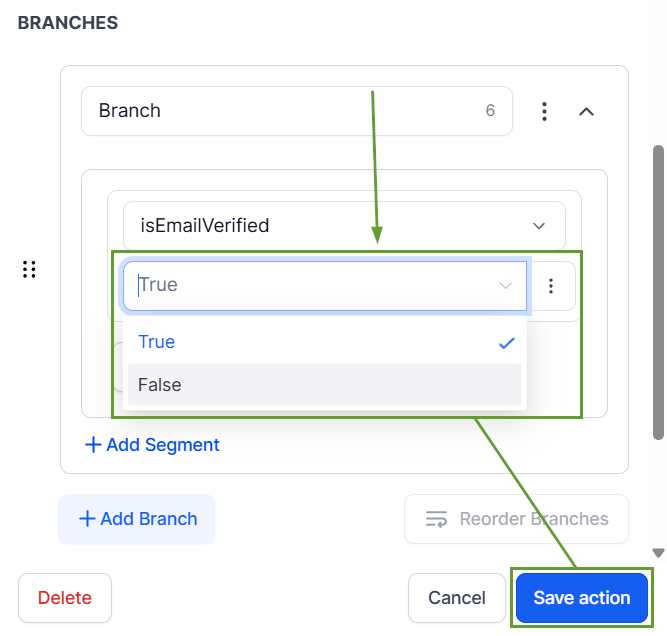Image resolution: width=667 pixels, height=636 pixels.
Task: Select True option in list
Action: pyautogui.click(x=325, y=342)
